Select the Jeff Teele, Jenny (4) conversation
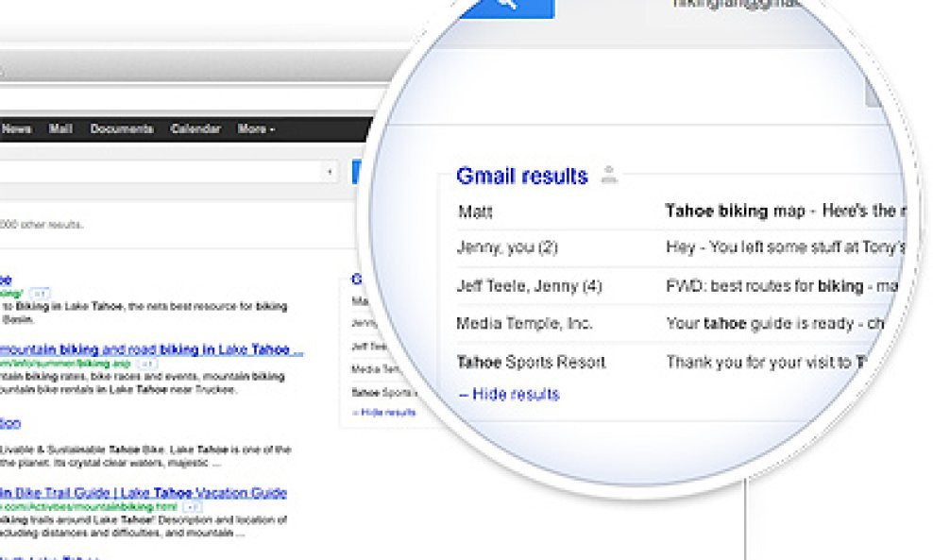Image resolution: width=933 pixels, height=560 pixels. click(529, 286)
